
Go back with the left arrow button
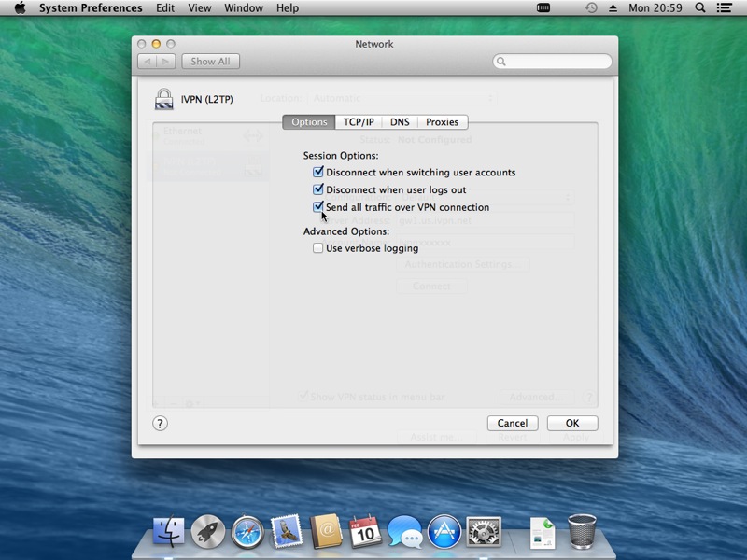point(148,62)
